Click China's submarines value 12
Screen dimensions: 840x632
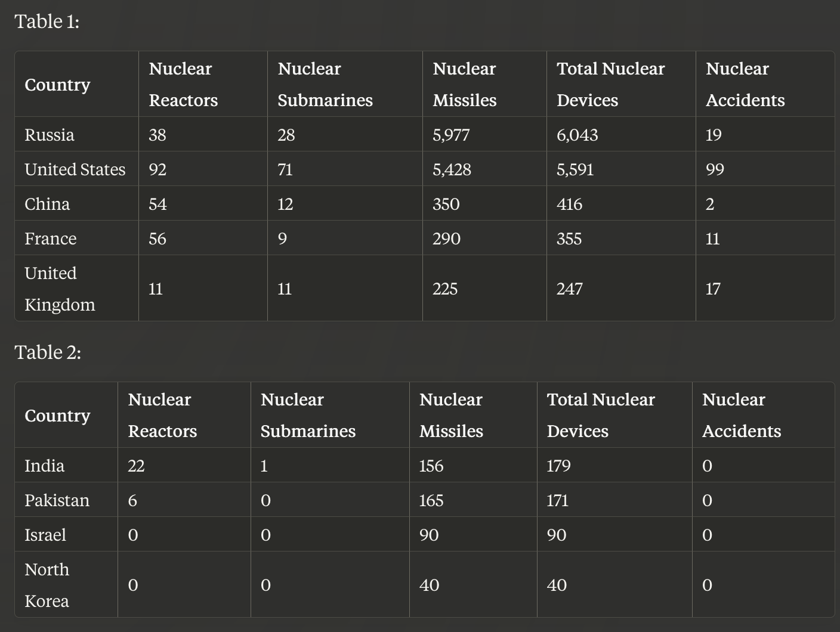coord(285,204)
